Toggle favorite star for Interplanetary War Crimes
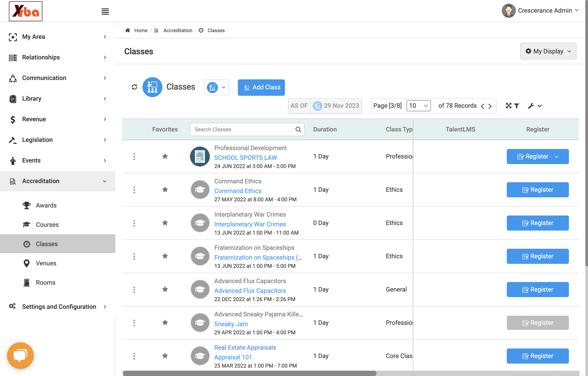 coord(165,223)
